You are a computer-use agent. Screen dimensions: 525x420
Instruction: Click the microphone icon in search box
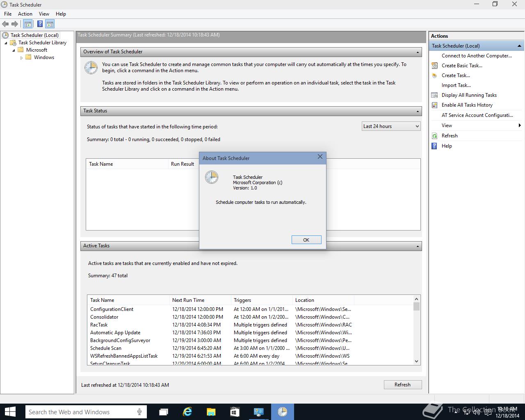(x=139, y=412)
